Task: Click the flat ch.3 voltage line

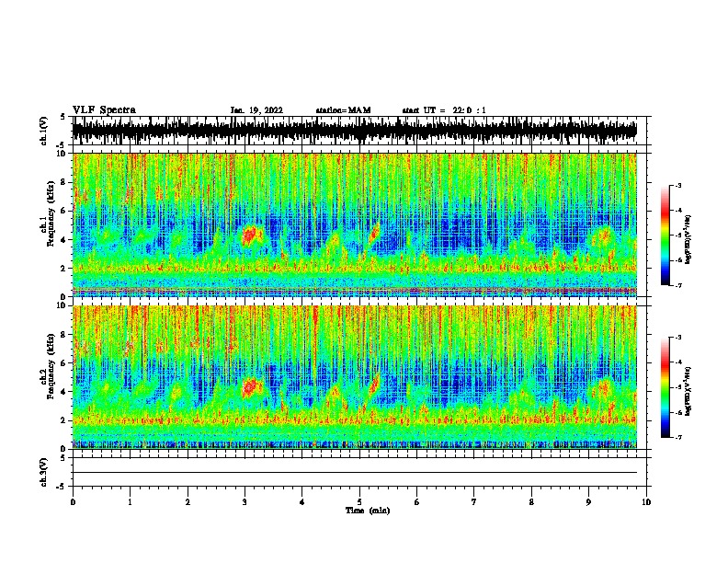Action: [355, 473]
